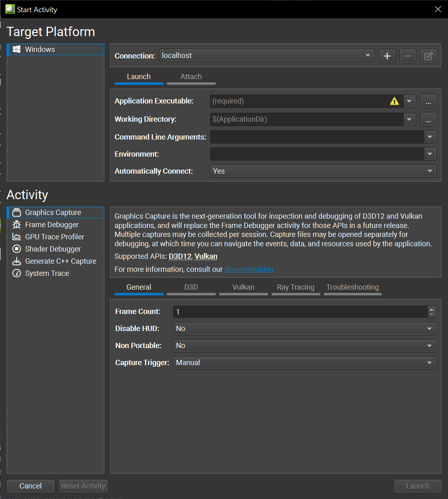Choose the System Trace activity icon

pyautogui.click(x=17, y=273)
